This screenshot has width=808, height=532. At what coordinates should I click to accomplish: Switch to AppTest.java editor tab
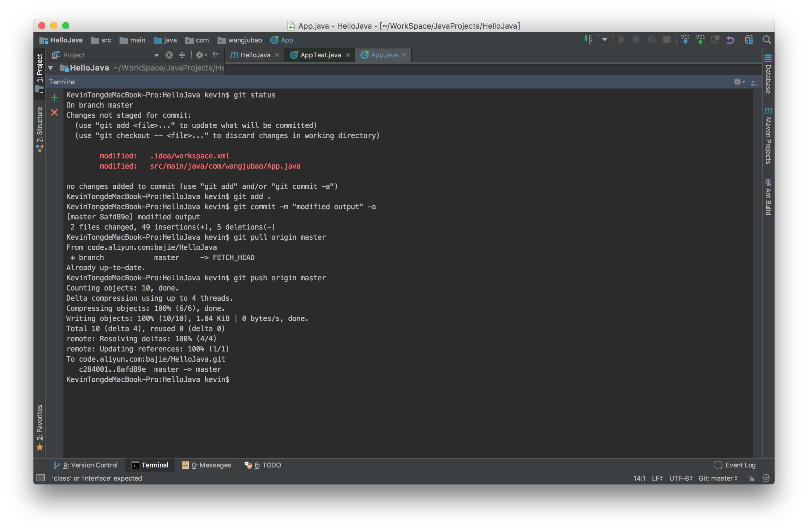tap(320, 55)
